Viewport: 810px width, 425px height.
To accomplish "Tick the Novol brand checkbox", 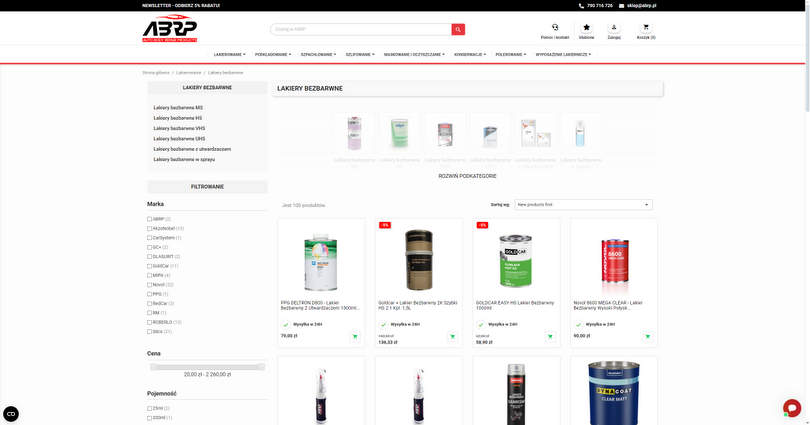I will 150,285.
